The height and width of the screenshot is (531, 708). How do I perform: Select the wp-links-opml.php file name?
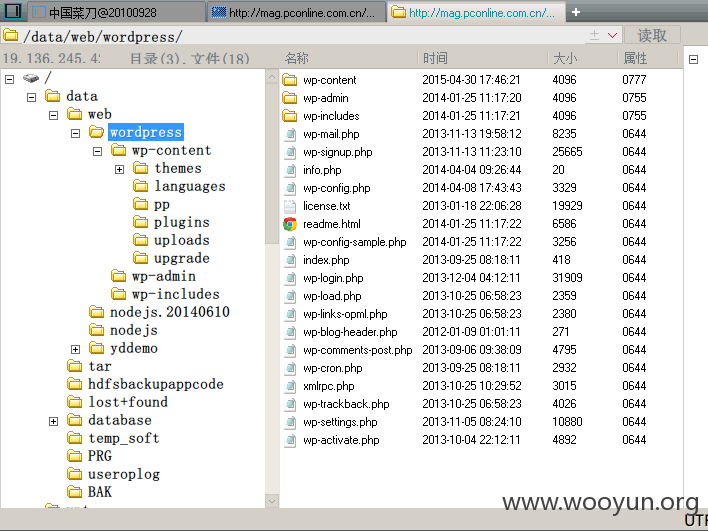[x=345, y=314]
